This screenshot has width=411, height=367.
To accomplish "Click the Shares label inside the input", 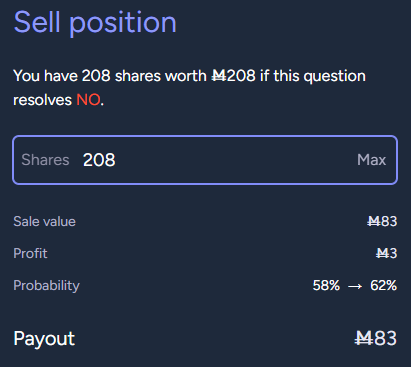I will [45, 160].
